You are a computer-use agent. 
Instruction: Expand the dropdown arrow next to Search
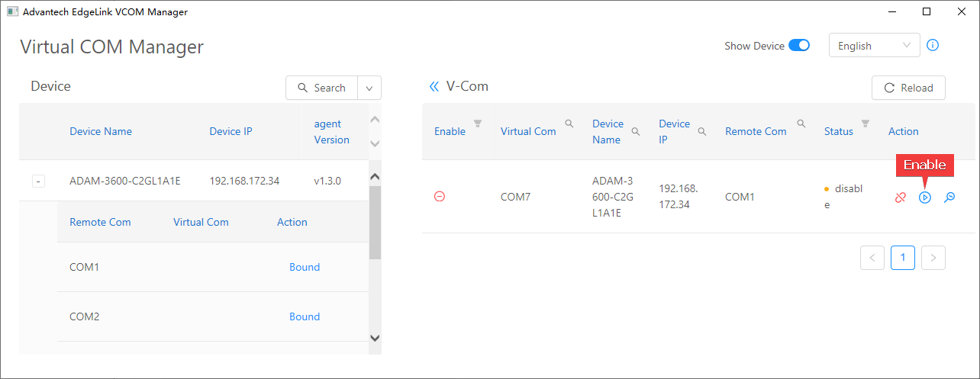point(369,88)
